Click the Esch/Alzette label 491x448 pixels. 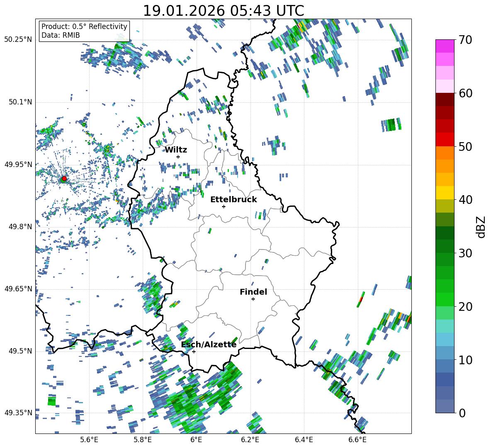pyautogui.click(x=209, y=345)
